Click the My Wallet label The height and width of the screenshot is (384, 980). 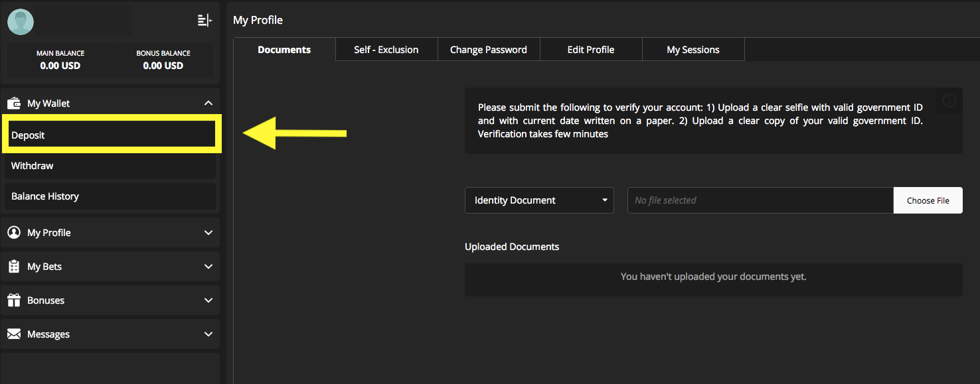click(x=48, y=103)
